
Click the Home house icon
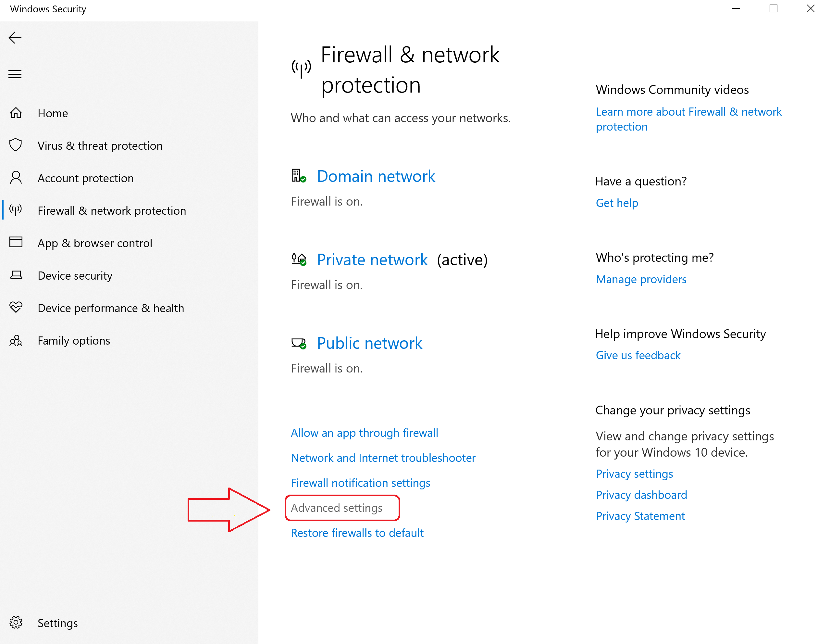coord(16,113)
